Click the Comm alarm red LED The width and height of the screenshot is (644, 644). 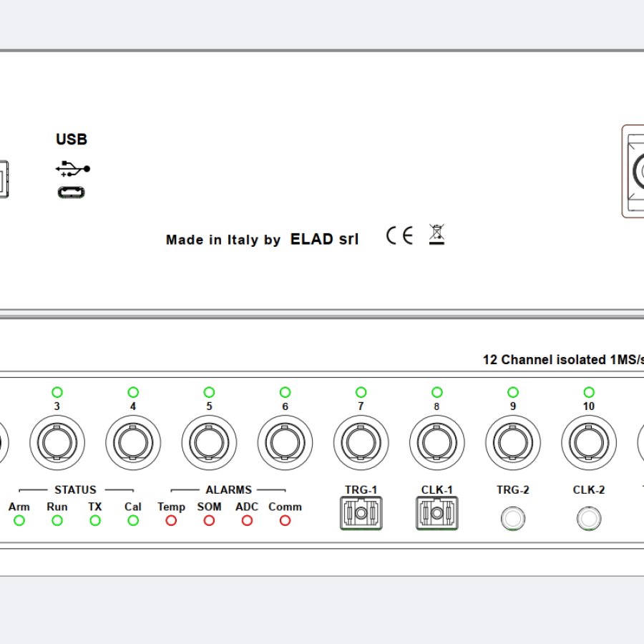285,520
